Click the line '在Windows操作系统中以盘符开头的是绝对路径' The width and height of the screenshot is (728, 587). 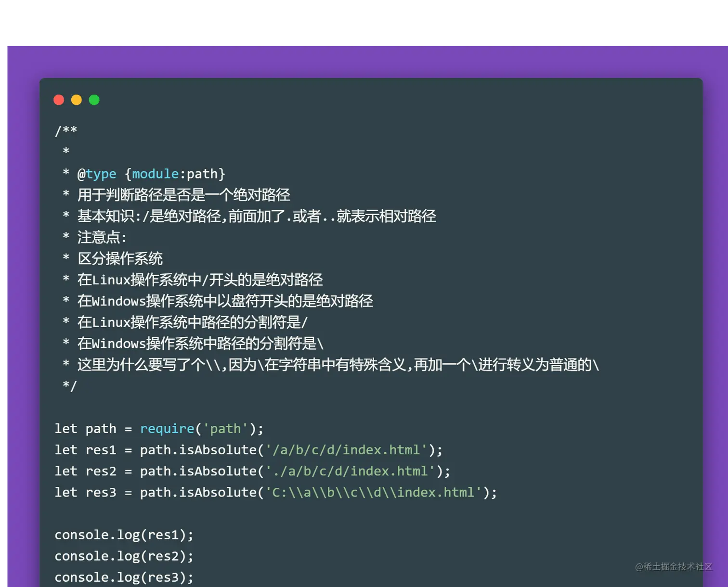[x=218, y=301]
